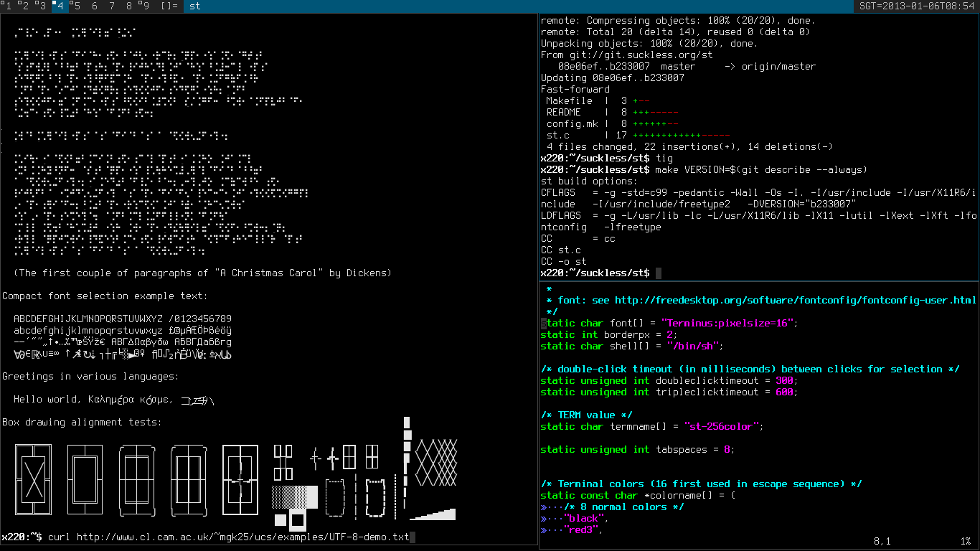The image size is (980, 551).
Task: Go to workspace tag 5
Action: click(x=76, y=6)
